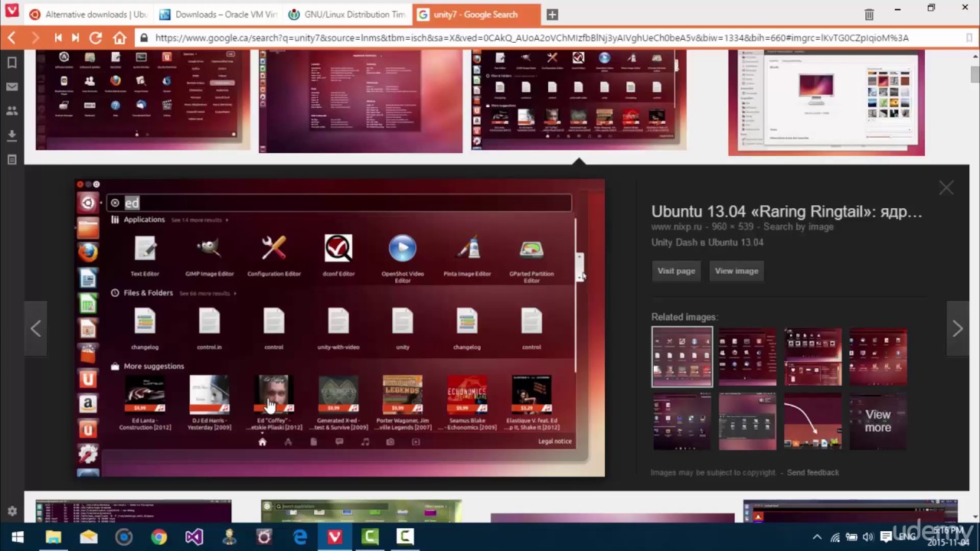
Task: Open a new tab with the plus button
Action: pyautogui.click(x=552, y=15)
